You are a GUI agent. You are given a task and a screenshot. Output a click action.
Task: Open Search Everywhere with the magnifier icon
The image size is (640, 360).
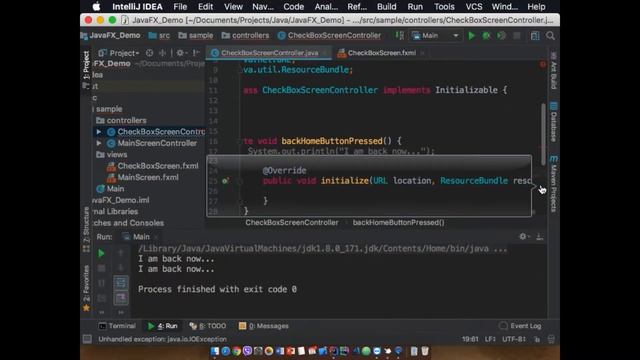pos(550,36)
